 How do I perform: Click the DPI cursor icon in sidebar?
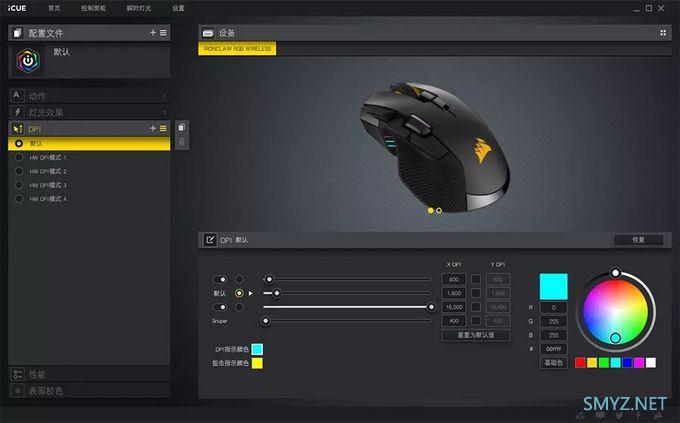tap(17, 129)
